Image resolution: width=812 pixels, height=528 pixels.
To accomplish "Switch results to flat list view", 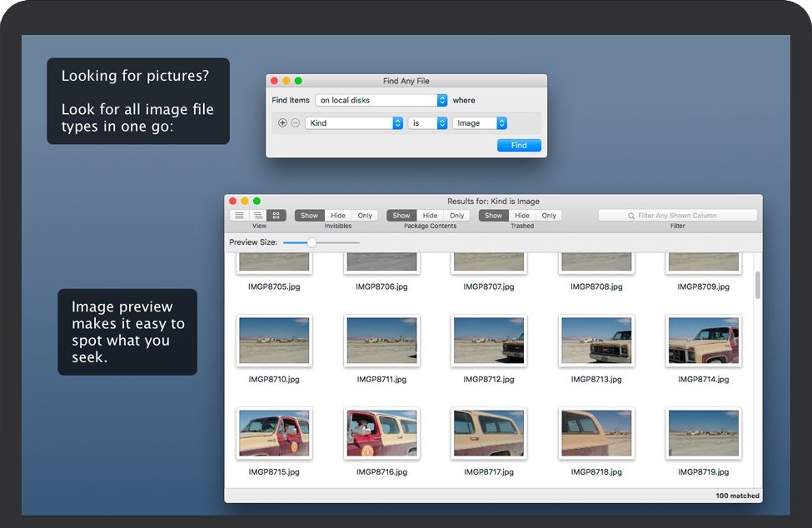I will pyautogui.click(x=239, y=216).
